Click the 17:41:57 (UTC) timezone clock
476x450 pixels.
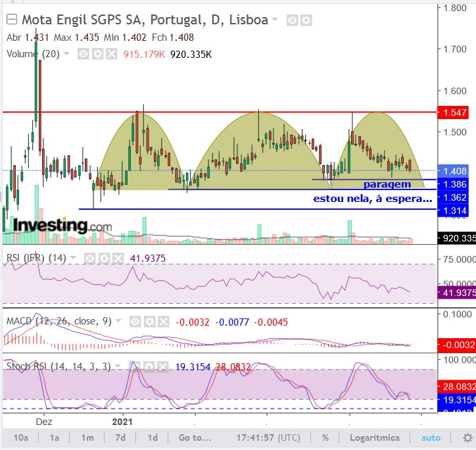tap(268, 438)
